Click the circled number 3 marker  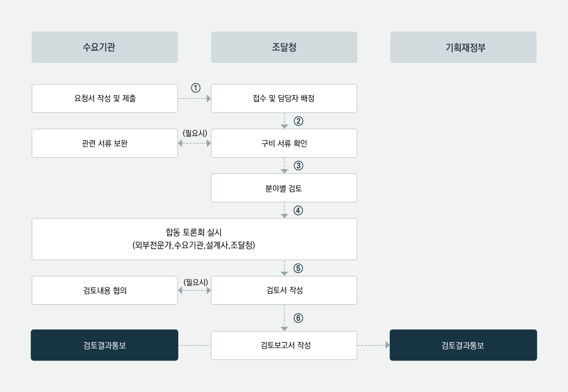click(x=298, y=166)
